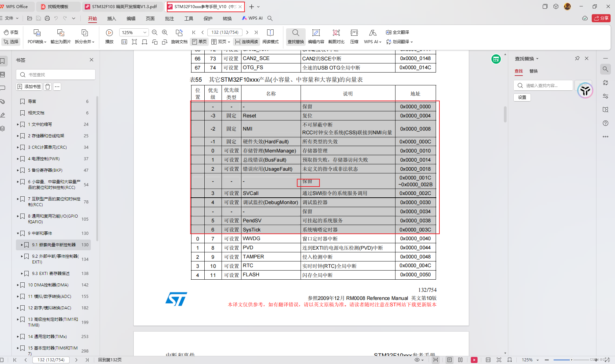Screen dimensions: 615x364
Task: Open 拆分合并 split merge menu
Action: click(x=84, y=37)
